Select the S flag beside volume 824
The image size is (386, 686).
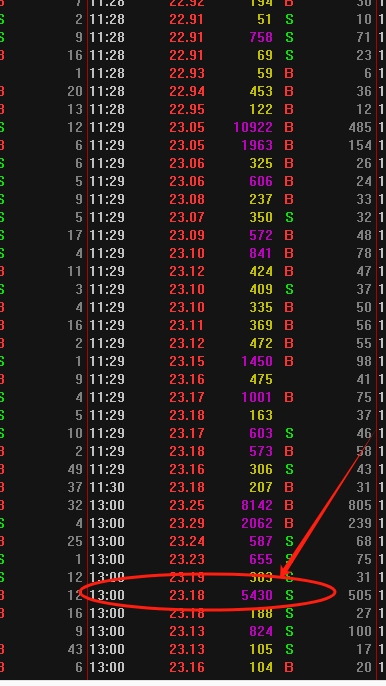(289, 631)
